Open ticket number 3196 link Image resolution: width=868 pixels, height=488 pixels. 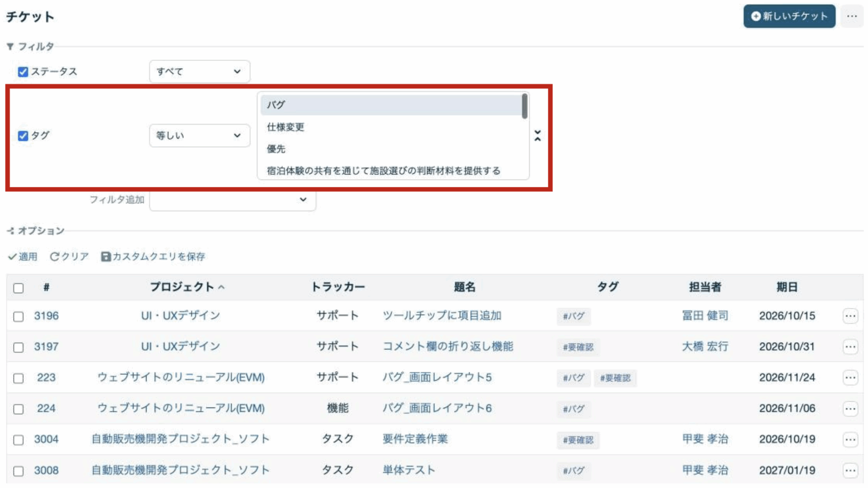[x=46, y=316]
